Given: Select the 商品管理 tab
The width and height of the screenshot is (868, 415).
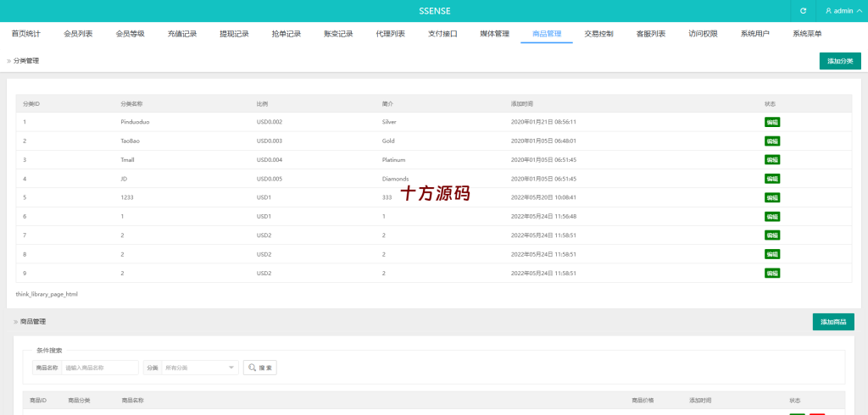Looking at the screenshot, I should pyautogui.click(x=547, y=34).
